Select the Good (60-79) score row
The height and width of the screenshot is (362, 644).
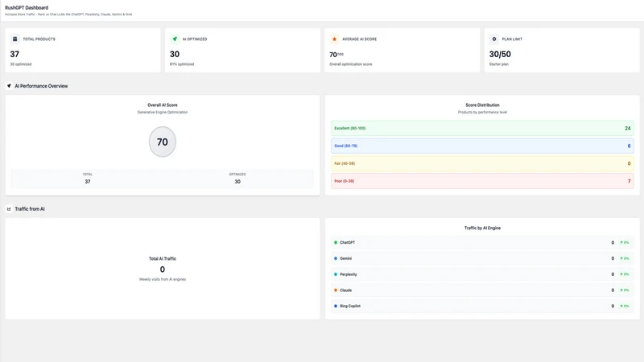(x=482, y=146)
